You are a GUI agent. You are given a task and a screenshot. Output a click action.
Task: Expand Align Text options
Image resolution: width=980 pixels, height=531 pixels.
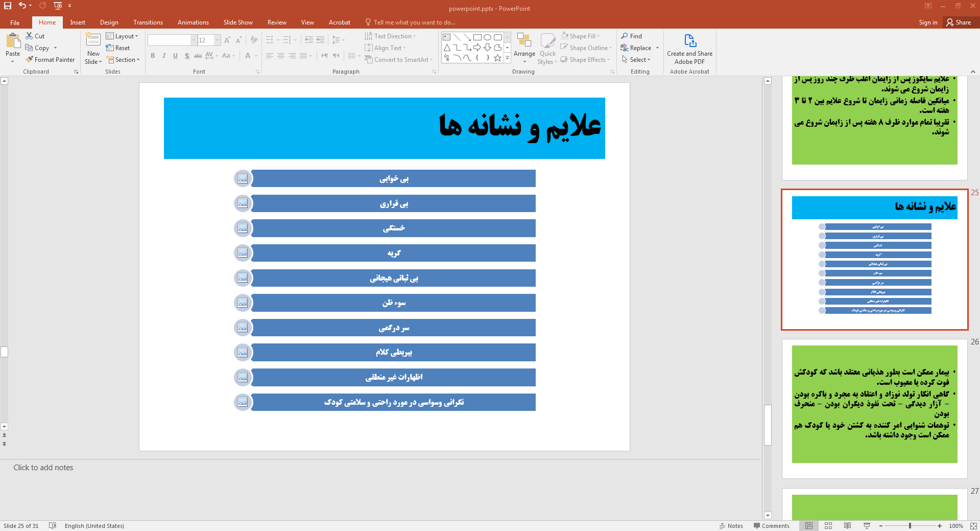(x=385, y=48)
